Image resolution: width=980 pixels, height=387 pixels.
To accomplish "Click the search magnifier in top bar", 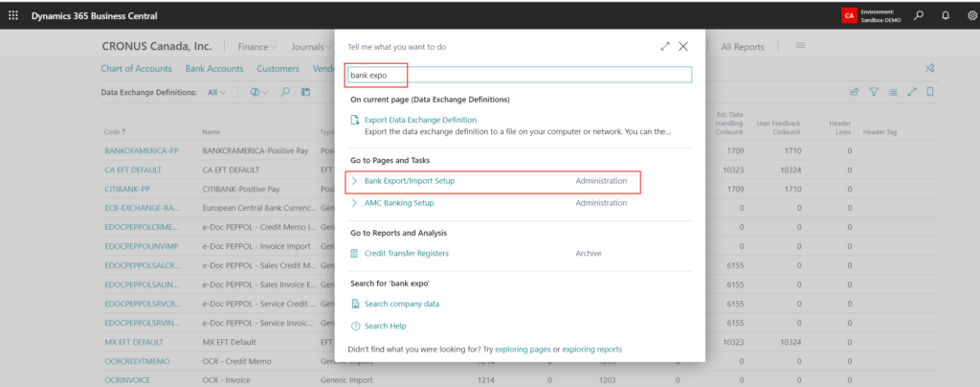I will click(918, 15).
